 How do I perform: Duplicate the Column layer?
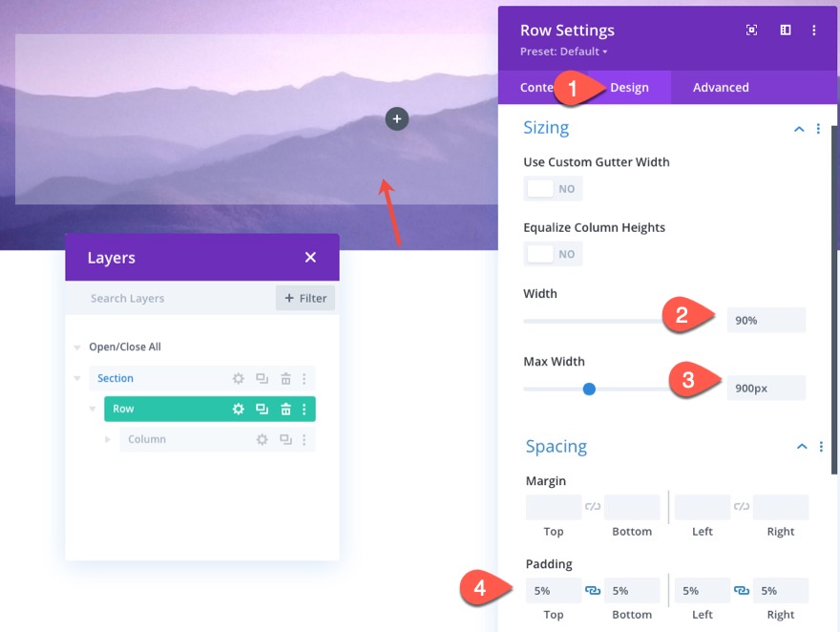tap(285, 440)
